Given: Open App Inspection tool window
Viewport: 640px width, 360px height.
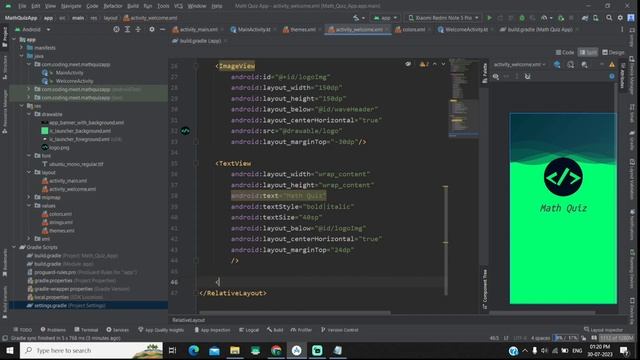Looking at the screenshot, I should point(212,330).
